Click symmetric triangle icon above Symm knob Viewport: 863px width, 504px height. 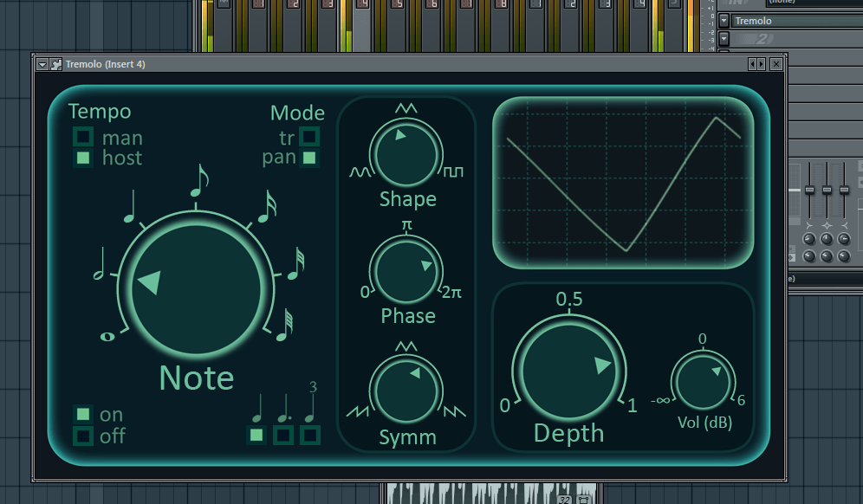(x=406, y=346)
